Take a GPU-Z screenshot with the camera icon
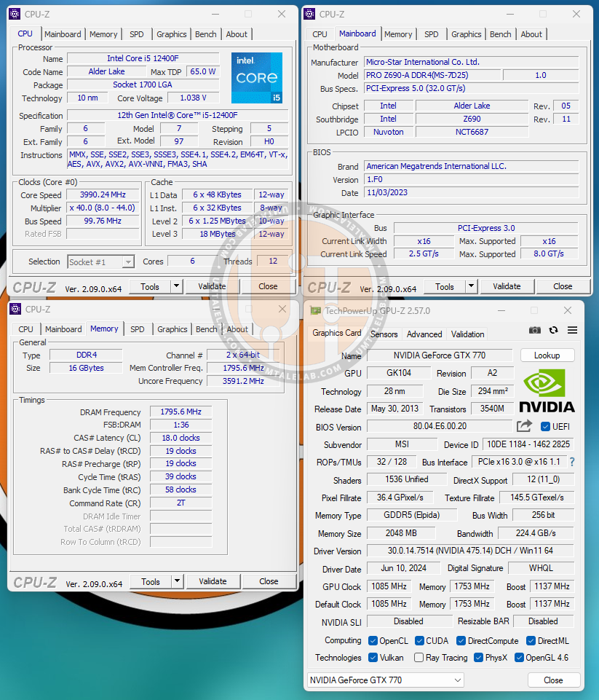The image size is (599, 700). (535, 330)
